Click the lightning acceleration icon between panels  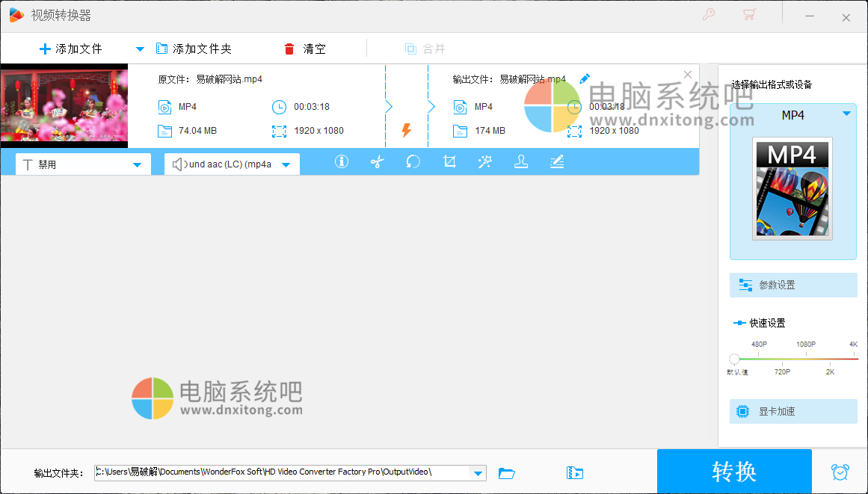(x=406, y=130)
